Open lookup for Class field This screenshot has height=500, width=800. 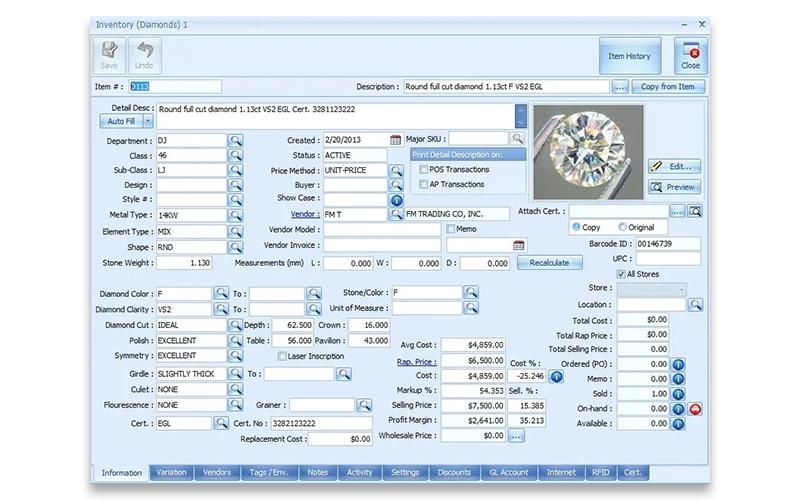coord(235,155)
